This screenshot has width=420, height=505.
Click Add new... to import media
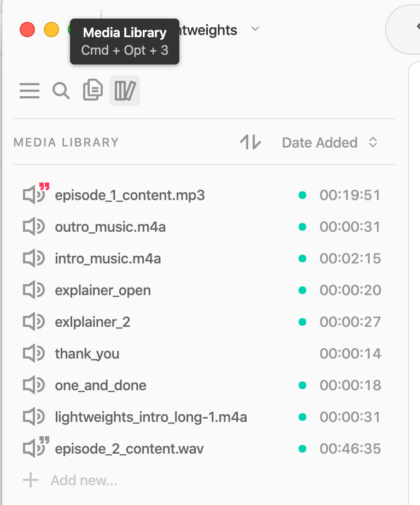(84, 480)
